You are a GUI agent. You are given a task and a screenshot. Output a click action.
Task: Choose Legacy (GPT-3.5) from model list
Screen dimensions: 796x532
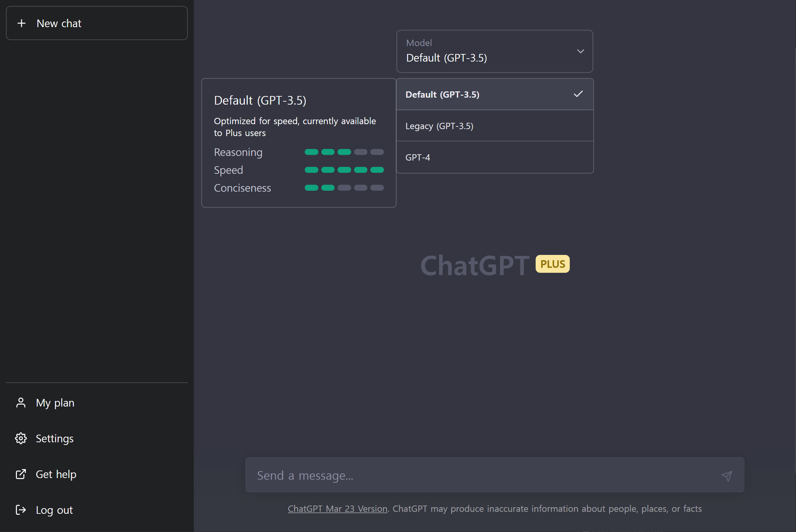coord(439,126)
